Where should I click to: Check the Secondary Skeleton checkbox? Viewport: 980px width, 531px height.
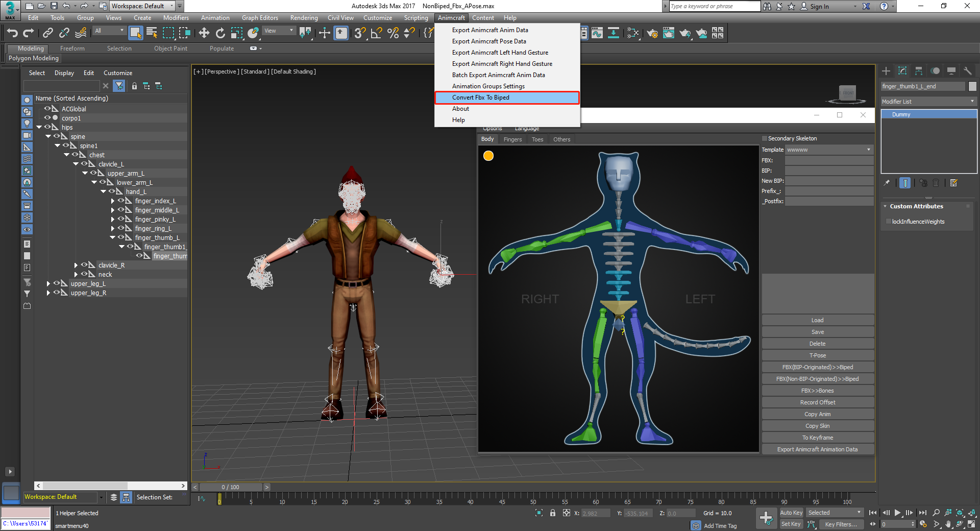coord(765,138)
